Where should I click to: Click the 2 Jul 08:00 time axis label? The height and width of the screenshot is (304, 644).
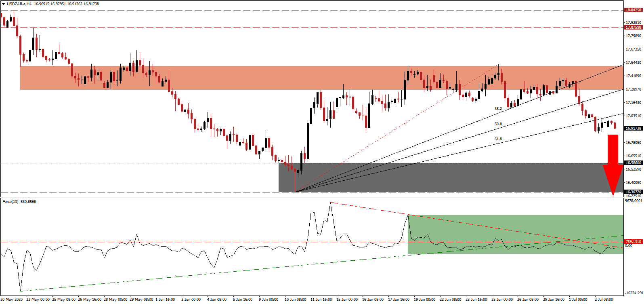point(604,300)
